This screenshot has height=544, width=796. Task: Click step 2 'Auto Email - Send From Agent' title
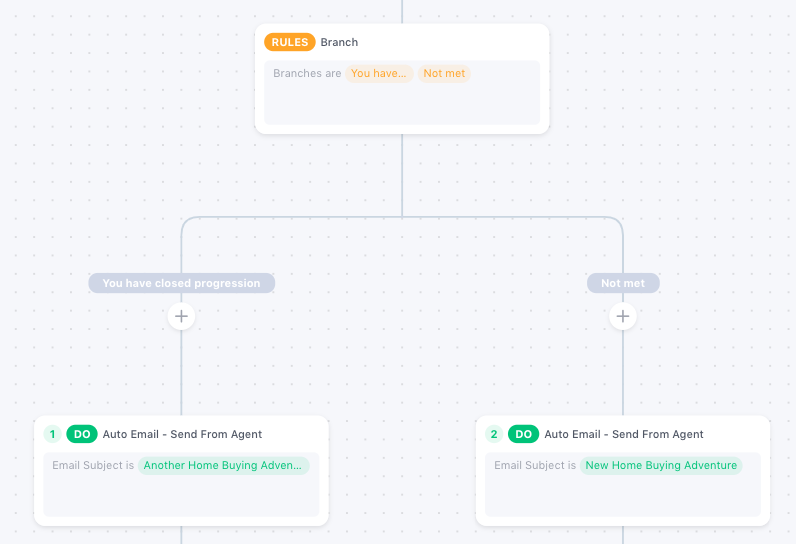point(624,434)
